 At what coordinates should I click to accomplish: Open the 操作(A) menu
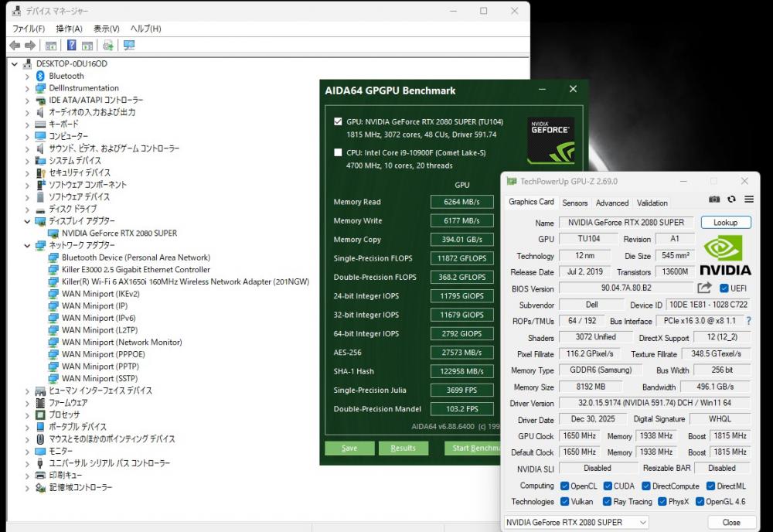tap(69, 29)
